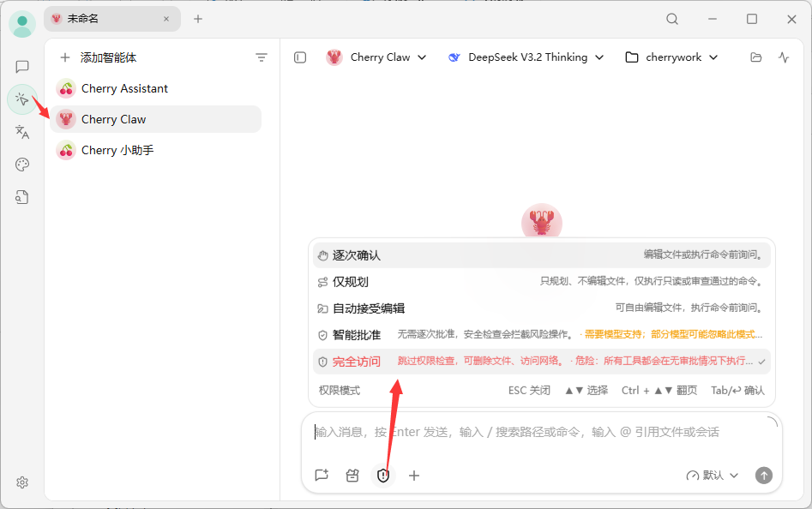Click the new topic icon below input
Image resolution: width=812 pixels, height=509 pixels.
pyautogui.click(x=322, y=475)
